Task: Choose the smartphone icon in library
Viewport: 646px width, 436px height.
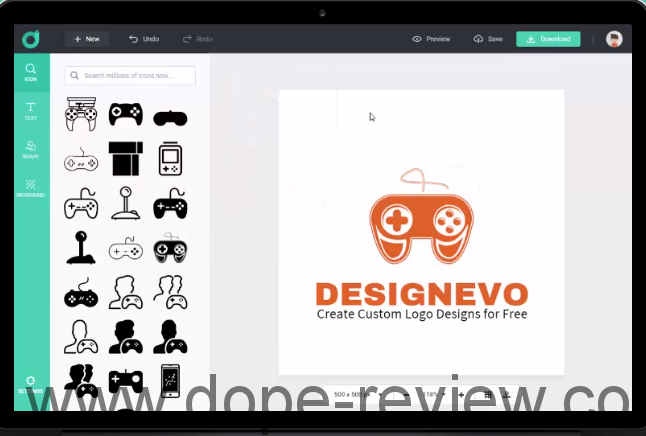Action: 170,380
